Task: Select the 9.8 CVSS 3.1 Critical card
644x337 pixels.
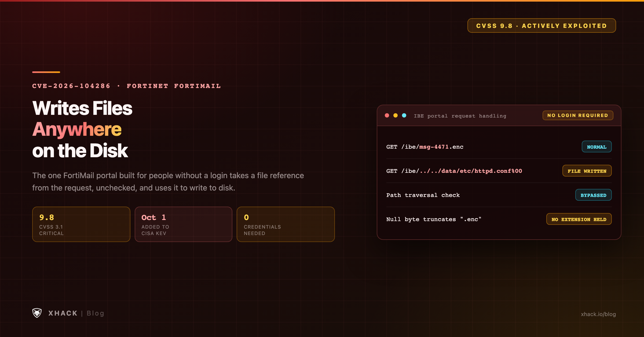Action: click(81, 224)
